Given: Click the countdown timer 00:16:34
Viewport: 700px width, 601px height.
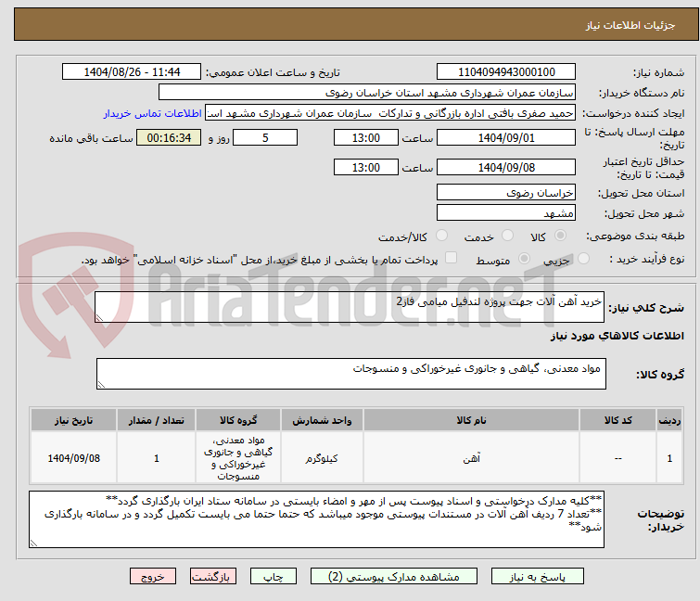Looking at the screenshot, I should click(x=169, y=137).
